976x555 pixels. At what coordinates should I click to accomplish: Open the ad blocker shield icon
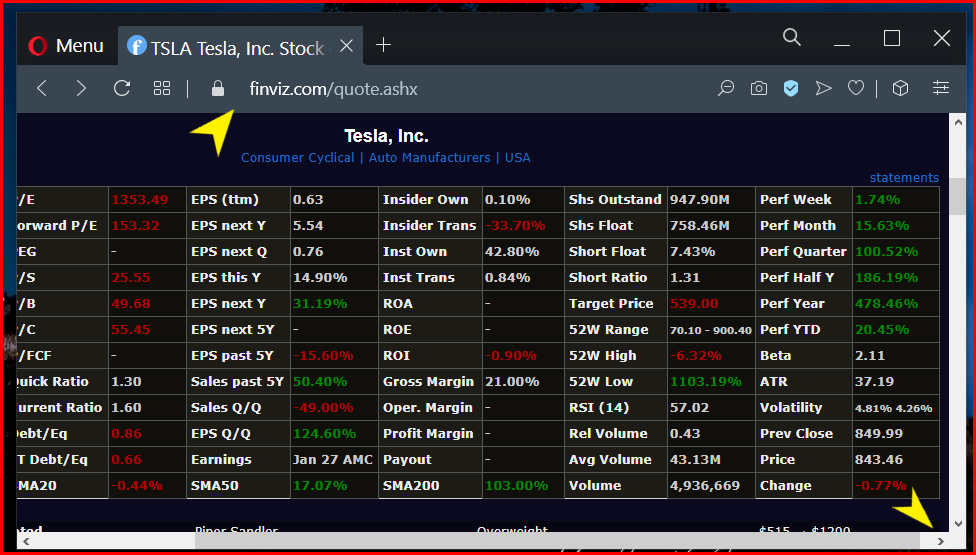pos(791,88)
